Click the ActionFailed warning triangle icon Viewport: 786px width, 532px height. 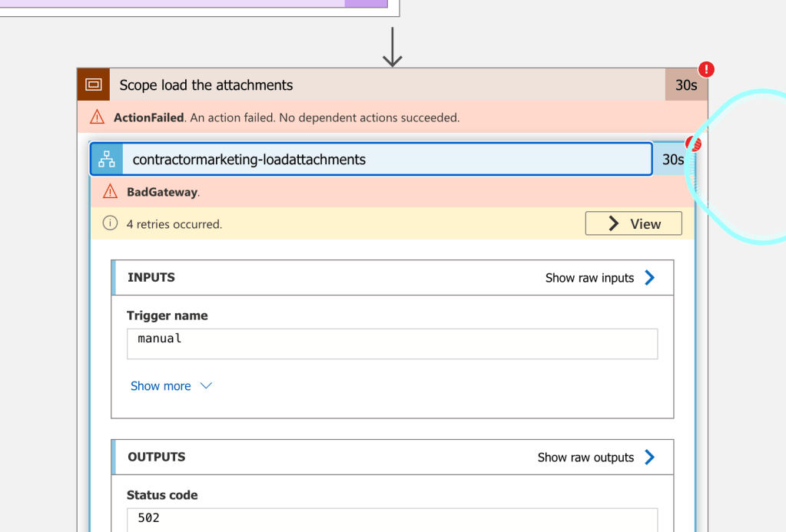coord(97,117)
